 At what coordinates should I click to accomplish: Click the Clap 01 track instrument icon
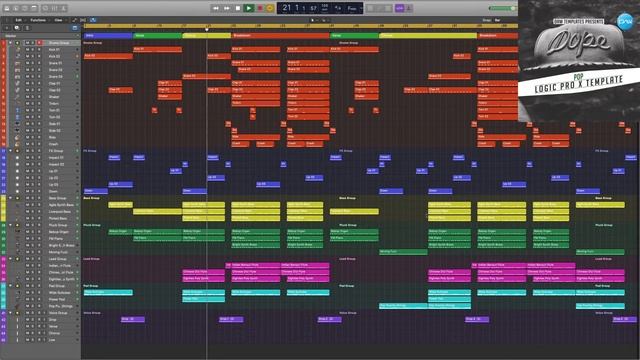[x=18, y=84]
